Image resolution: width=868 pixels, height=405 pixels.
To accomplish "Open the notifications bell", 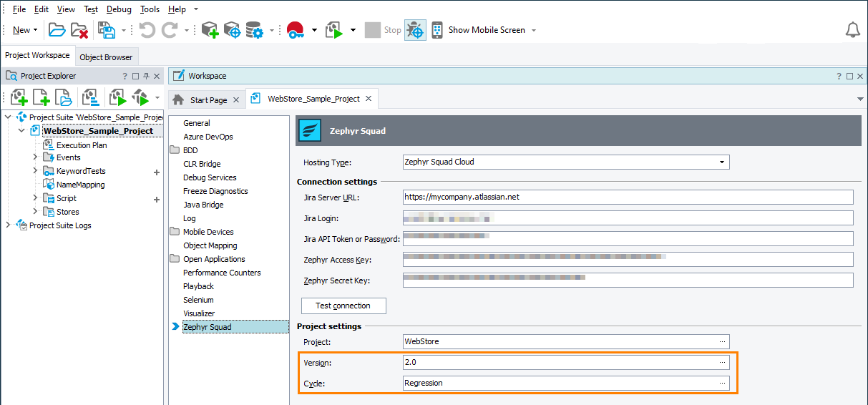I will [852, 29].
